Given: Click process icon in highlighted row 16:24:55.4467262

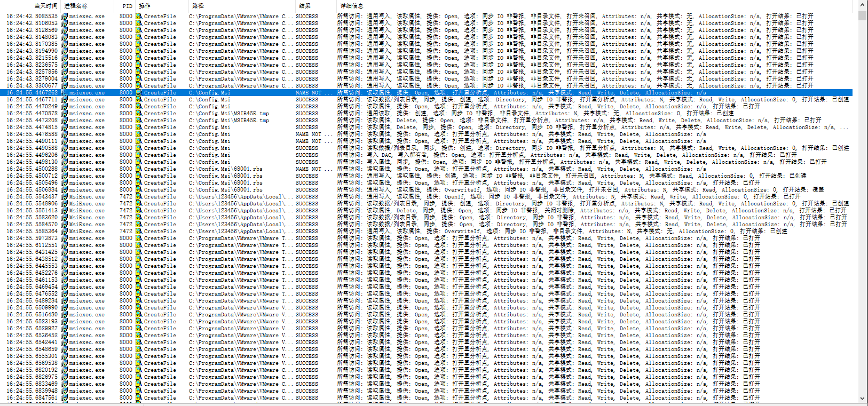Looking at the screenshot, I should point(65,92).
